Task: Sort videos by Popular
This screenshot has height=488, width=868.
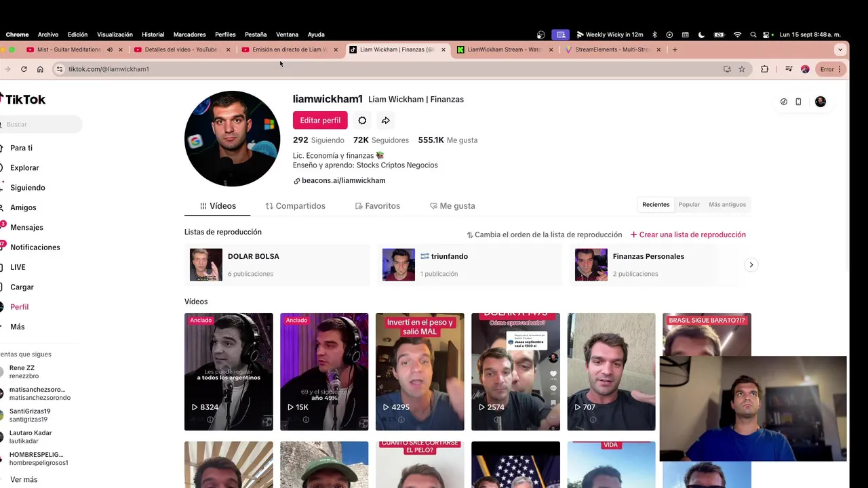Action: (689, 205)
